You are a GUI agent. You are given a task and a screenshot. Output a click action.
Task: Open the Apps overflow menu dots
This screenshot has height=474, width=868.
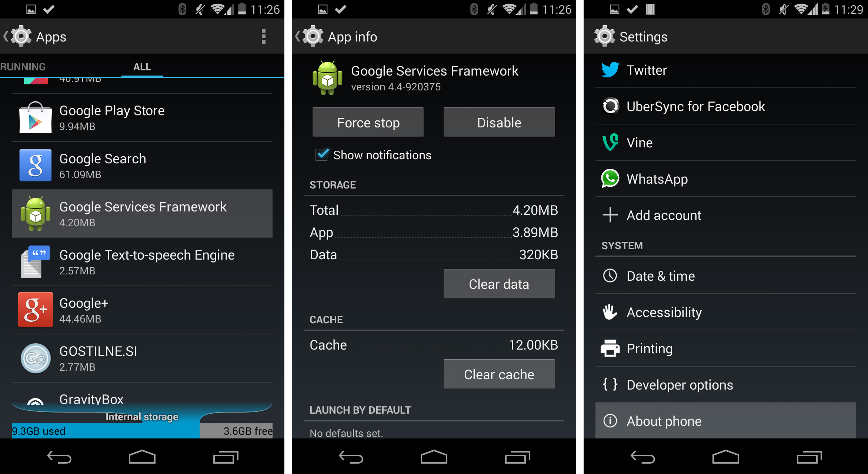pyautogui.click(x=263, y=36)
